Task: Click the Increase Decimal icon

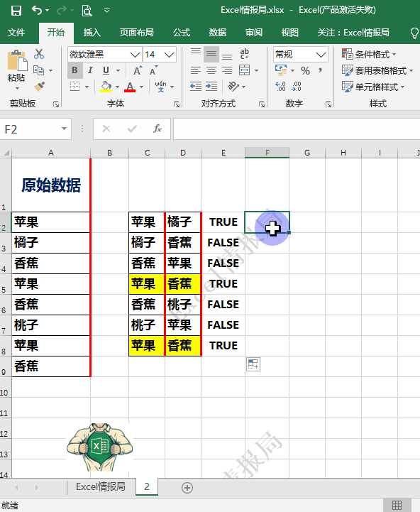Action: (280, 87)
